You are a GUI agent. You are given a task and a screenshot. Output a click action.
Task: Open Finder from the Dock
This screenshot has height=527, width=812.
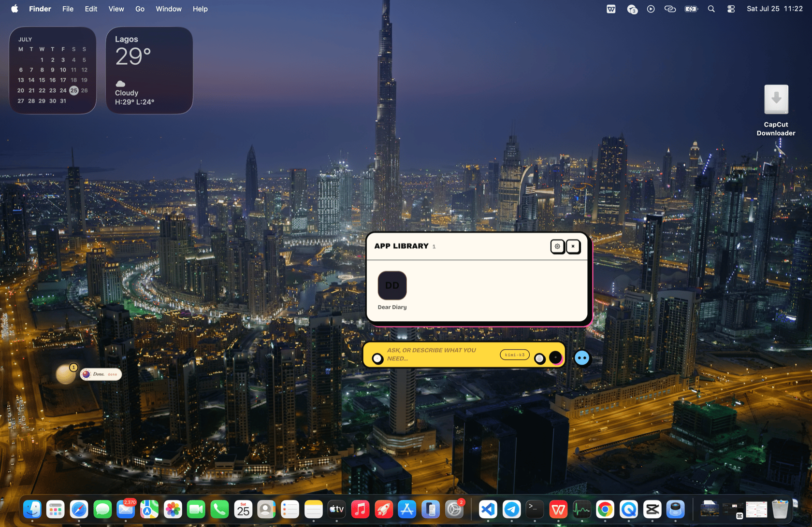pyautogui.click(x=32, y=509)
